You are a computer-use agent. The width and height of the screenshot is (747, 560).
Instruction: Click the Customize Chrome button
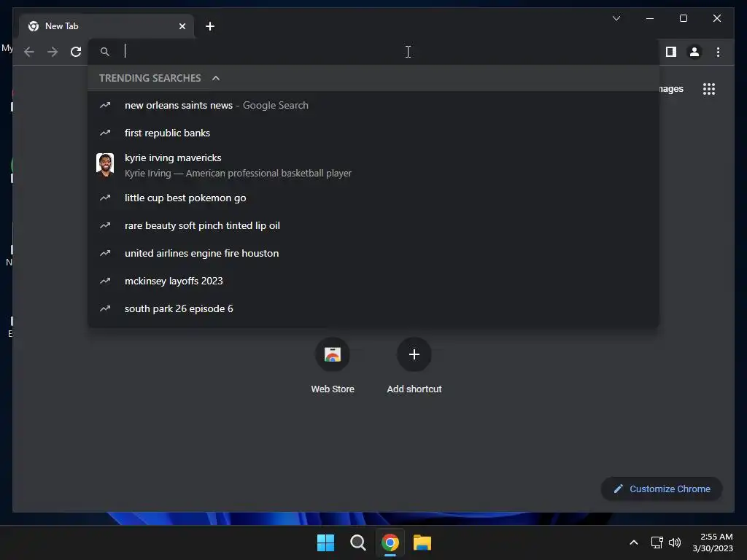pos(662,489)
